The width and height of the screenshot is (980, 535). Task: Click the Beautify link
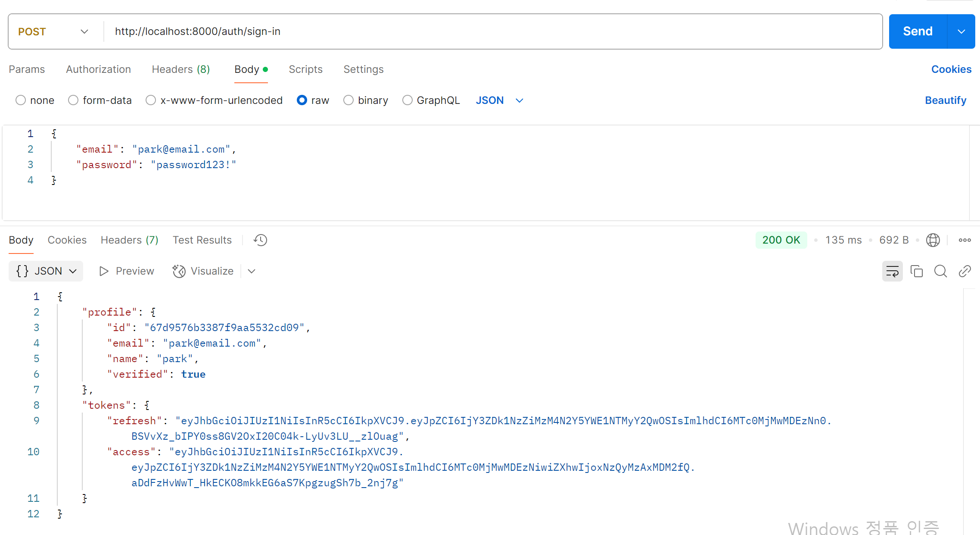945,100
